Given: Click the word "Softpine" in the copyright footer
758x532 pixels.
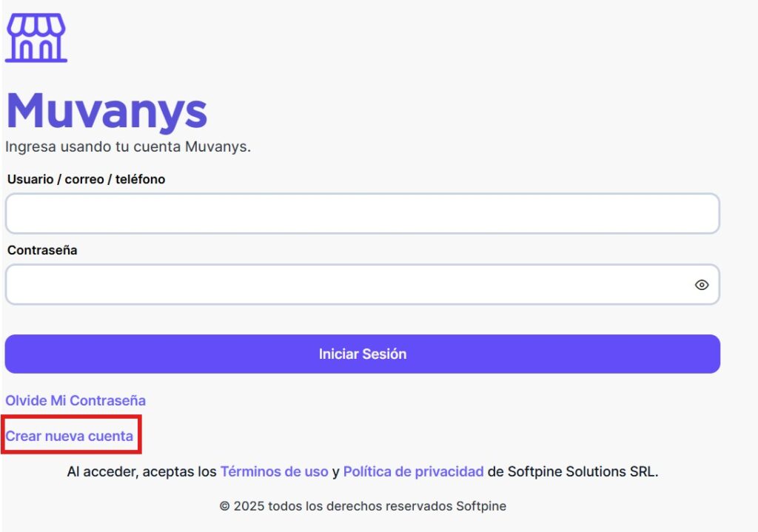Looking at the screenshot, I should 481,506.
